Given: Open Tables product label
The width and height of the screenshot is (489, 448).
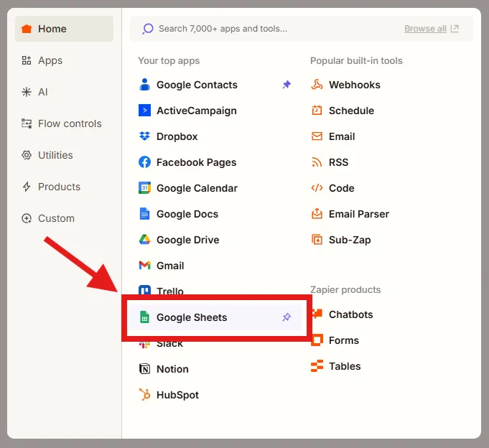Looking at the screenshot, I should coord(345,366).
